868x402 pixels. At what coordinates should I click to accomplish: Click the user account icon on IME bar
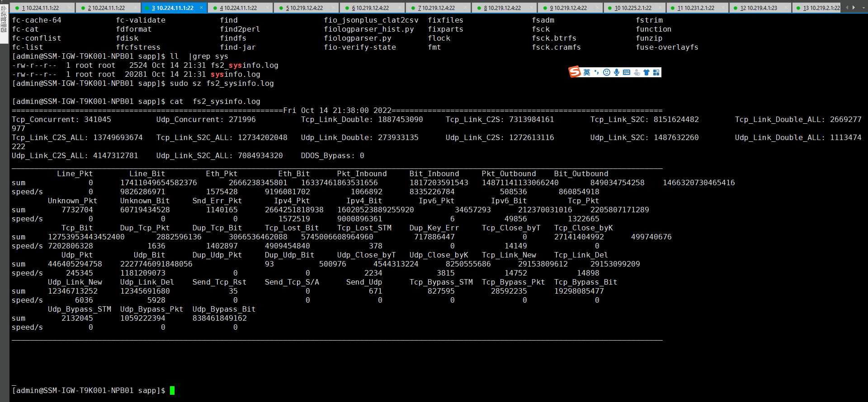coord(637,72)
